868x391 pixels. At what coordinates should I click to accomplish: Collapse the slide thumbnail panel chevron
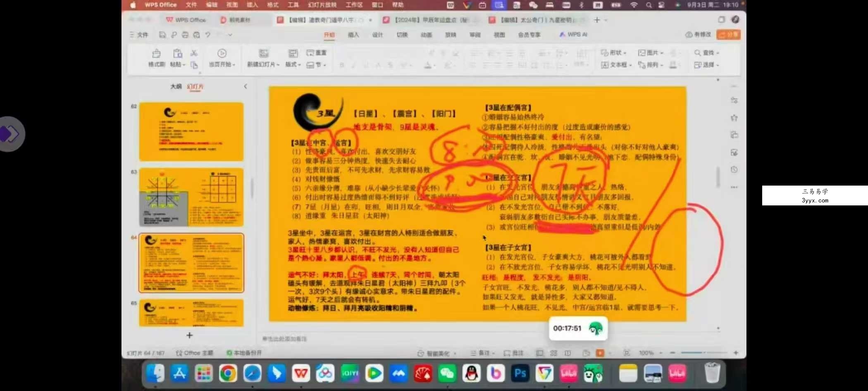246,86
